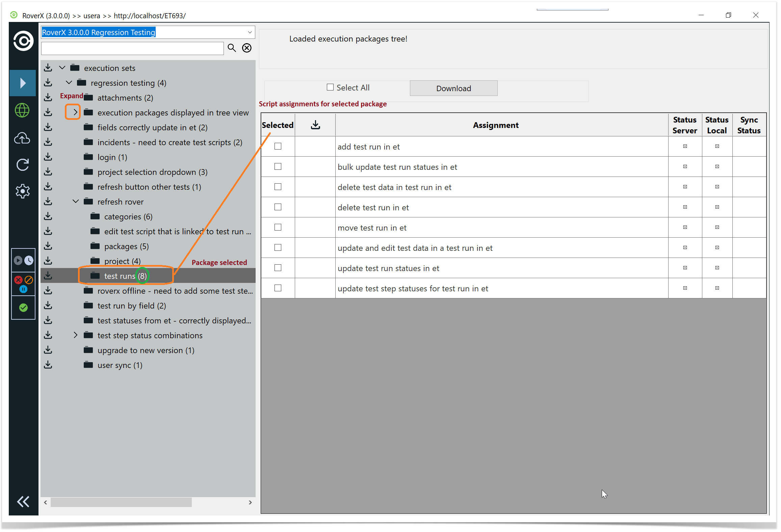Tick checkbox for add test run in et
This screenshot has height=532, width=781.
click(x=278, y=147)
